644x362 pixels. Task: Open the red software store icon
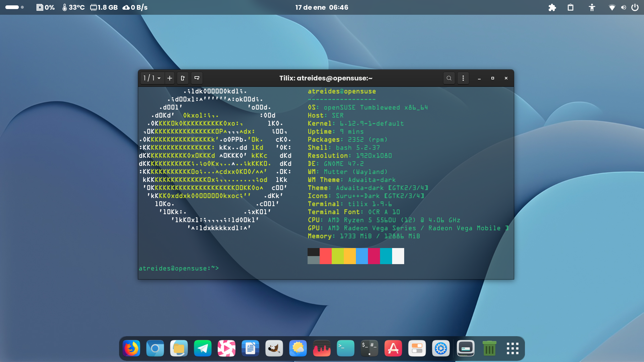click(x=393, y=349)
